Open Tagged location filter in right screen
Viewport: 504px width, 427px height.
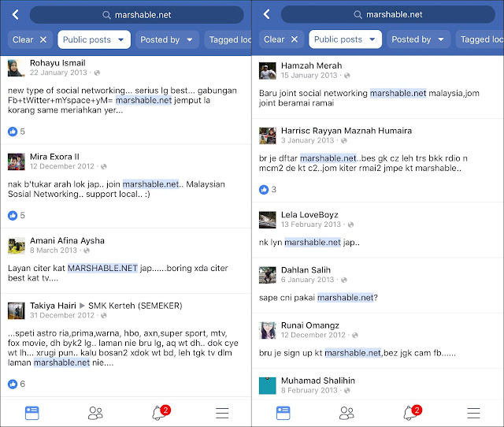click(x=480, y=39)
